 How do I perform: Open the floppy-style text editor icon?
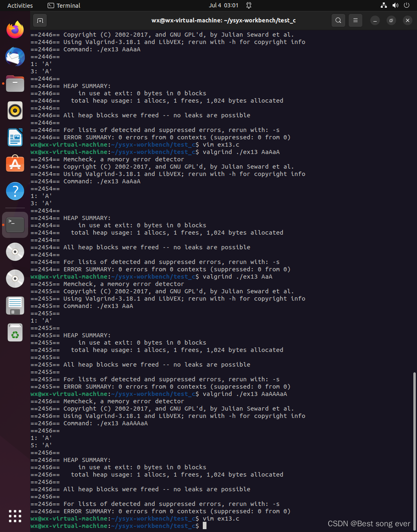click(15, 306)
